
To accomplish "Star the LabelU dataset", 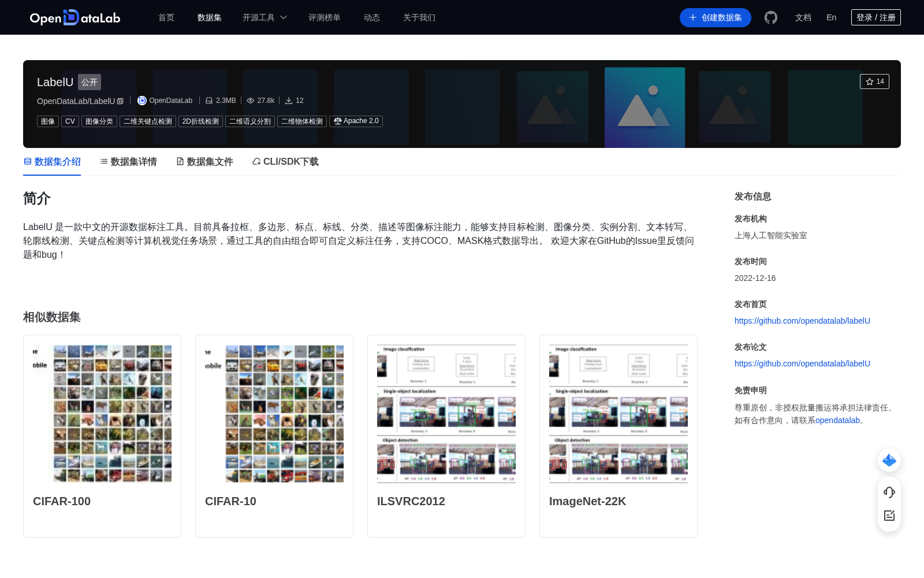I will tap(874, 81).
